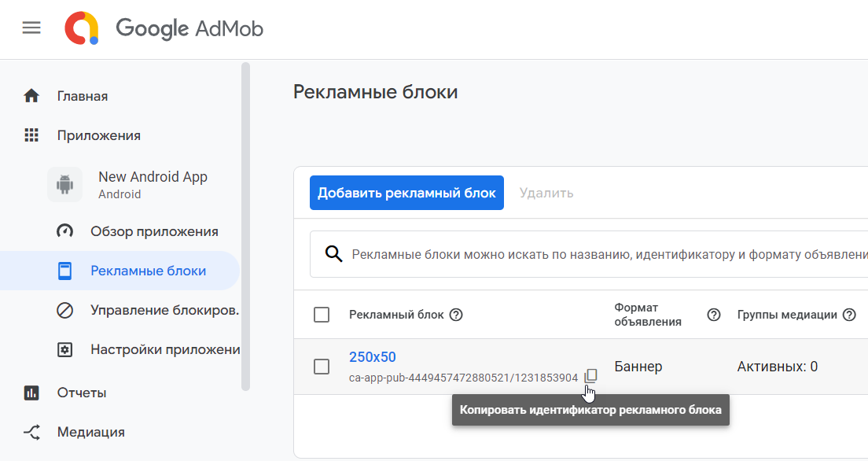Open Отчеты in the sidebar
This screenshot has width=868, height=461.
pos(81,393)
